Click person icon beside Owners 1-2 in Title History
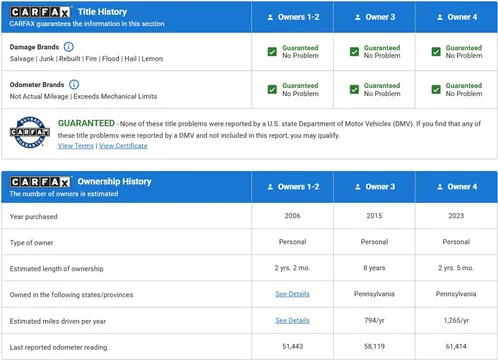This screenshot has width=498, height=360. pos(270,17)
